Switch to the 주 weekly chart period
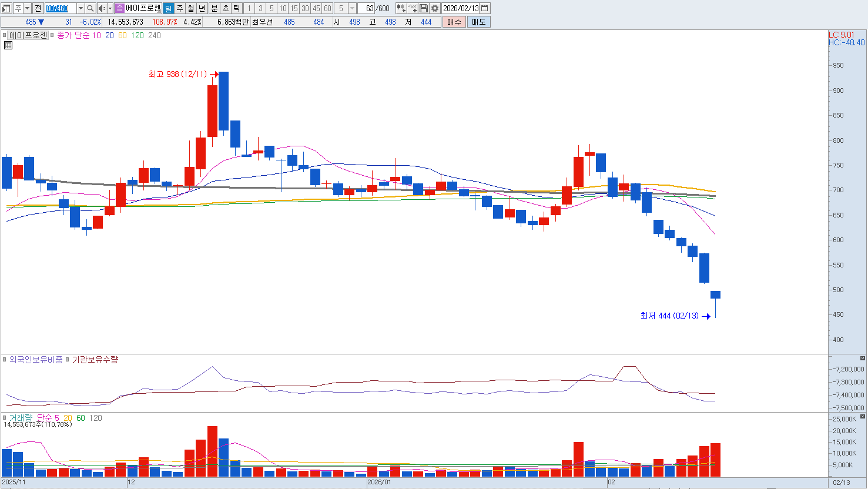 pyautogui.click(x=180, y=8)
